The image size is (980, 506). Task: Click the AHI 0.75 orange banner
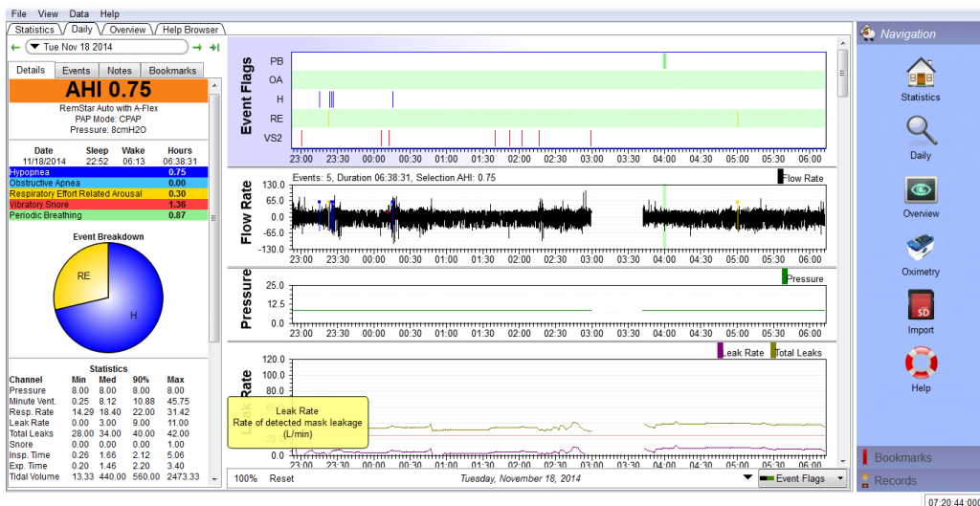[108, 91]
